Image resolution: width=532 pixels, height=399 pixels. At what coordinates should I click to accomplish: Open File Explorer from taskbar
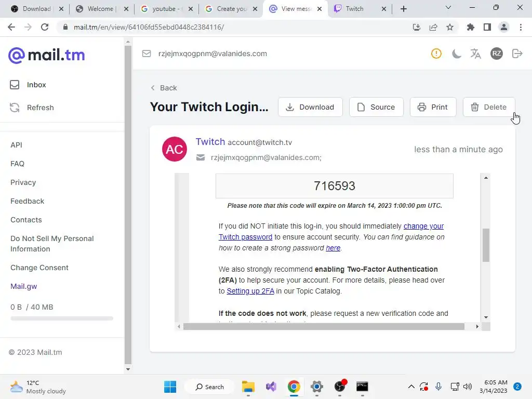click(248, 387)
